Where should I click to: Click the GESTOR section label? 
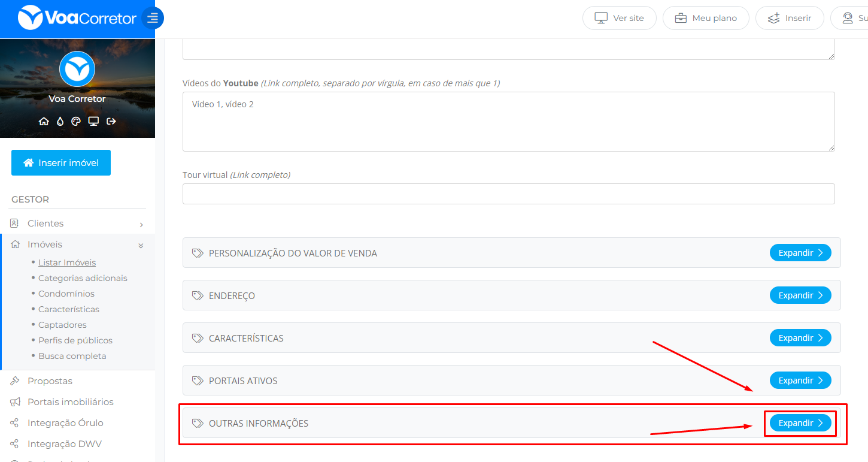pos(30,200)
